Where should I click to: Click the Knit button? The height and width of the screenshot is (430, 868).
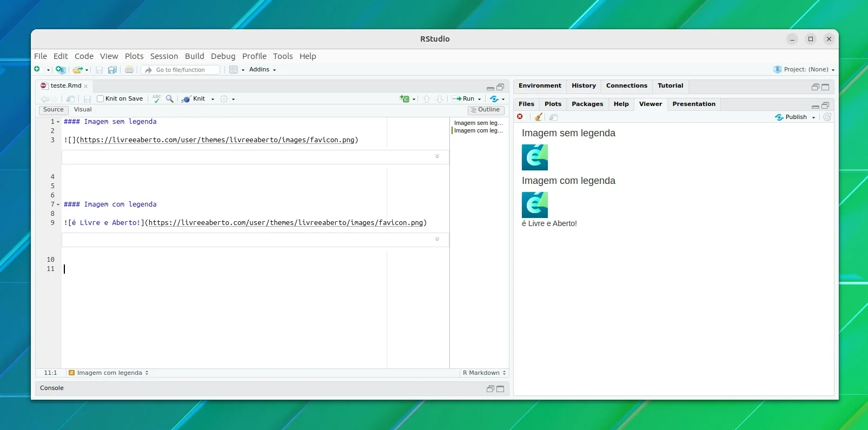tap(194, 99)
